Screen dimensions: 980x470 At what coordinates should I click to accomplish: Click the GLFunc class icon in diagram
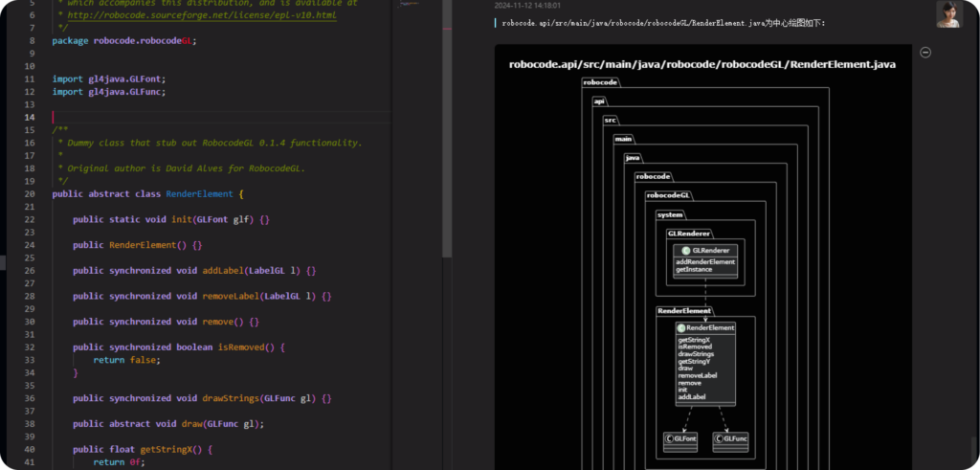point(719,438)
